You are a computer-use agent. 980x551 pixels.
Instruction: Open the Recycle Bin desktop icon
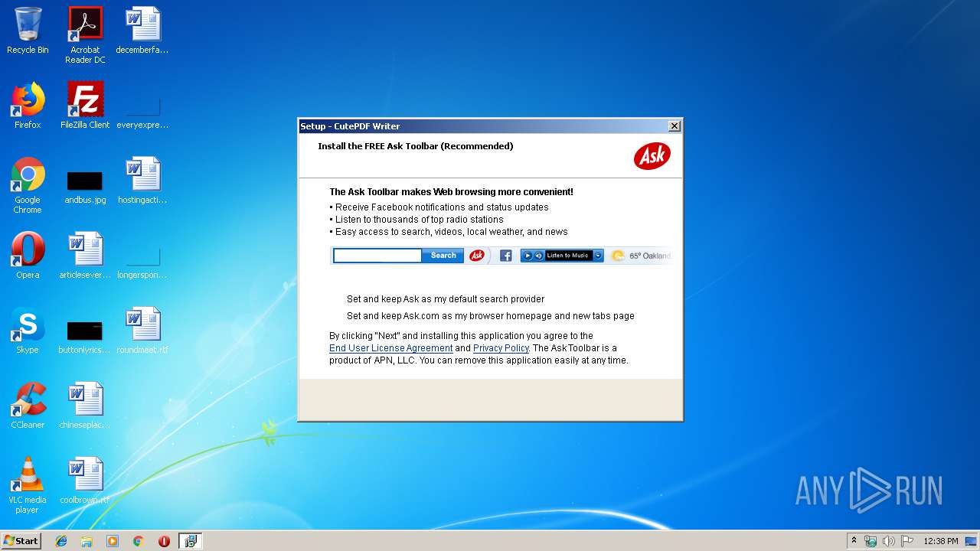tap(28, 31)
